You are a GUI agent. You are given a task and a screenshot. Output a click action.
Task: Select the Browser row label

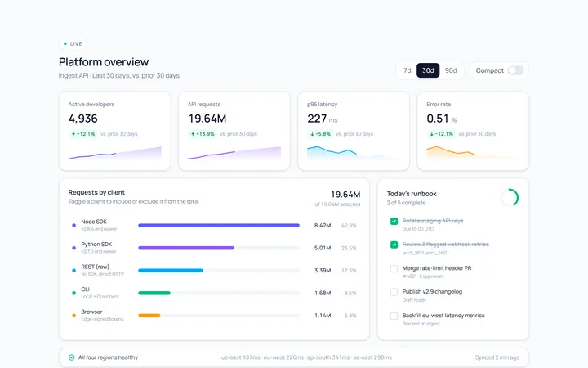pyautogui.click(x=91, y=312)
